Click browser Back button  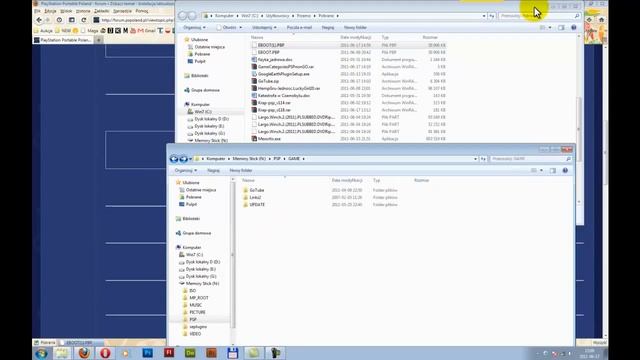[x=39, y=20]
